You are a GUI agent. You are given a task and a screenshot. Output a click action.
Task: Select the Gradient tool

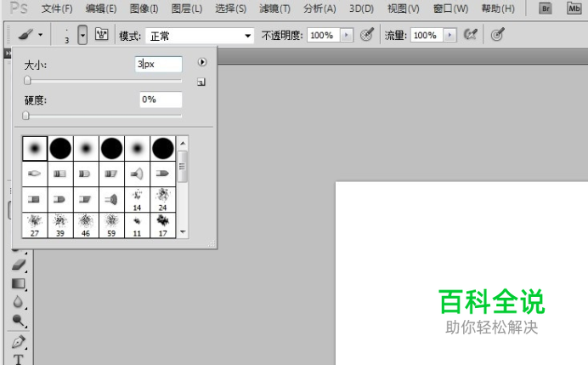(x=19, y=283)
